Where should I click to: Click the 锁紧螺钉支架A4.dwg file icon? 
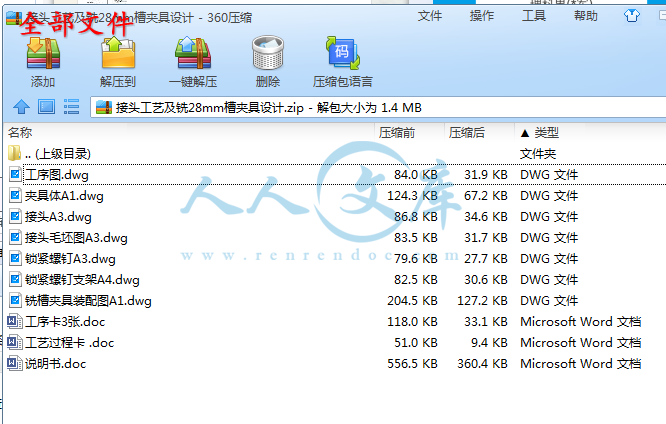pos(15,279)
